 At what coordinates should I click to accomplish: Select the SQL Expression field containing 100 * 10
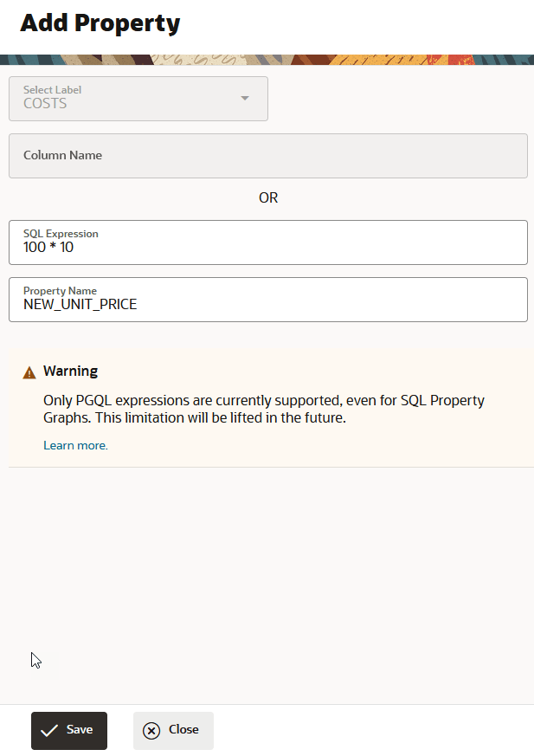267,242
